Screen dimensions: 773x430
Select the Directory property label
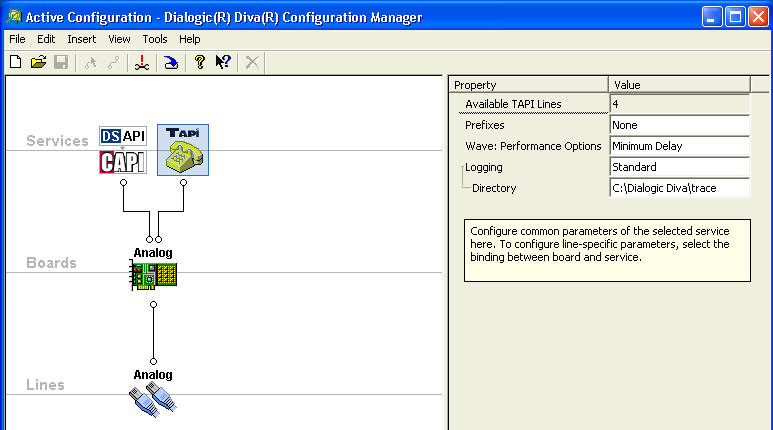coord(494,188)
